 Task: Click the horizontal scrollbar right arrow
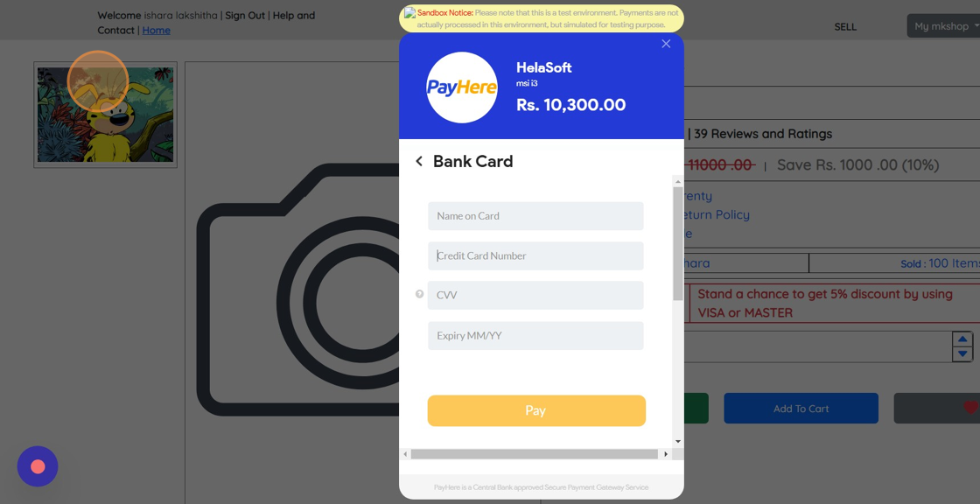pos(666,454)
